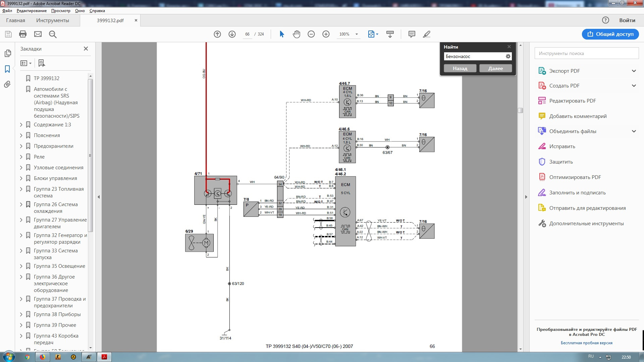
Task: Click the Войти sign-in link
Action: coord(627,20)
